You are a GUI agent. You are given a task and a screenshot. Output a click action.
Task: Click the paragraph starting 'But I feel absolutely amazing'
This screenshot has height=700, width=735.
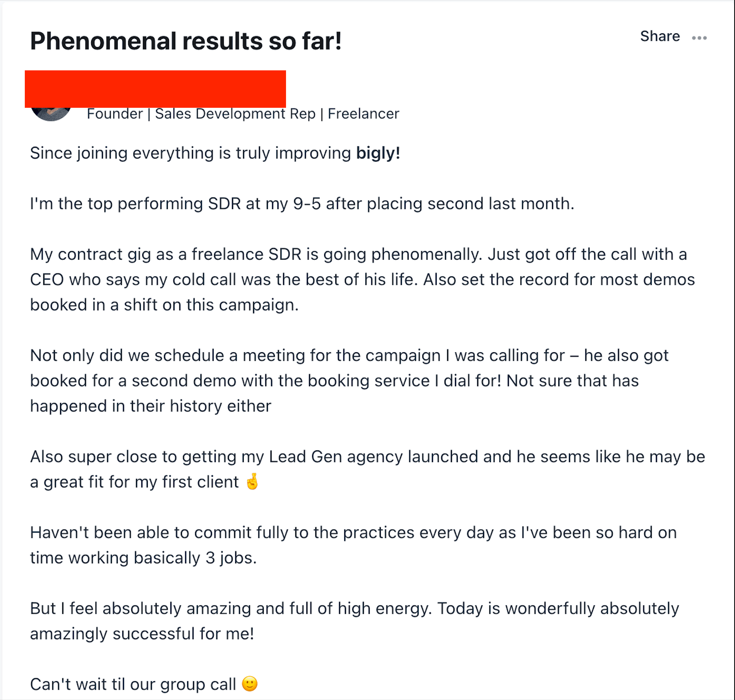pyautogui.click(x=355, y=621)
